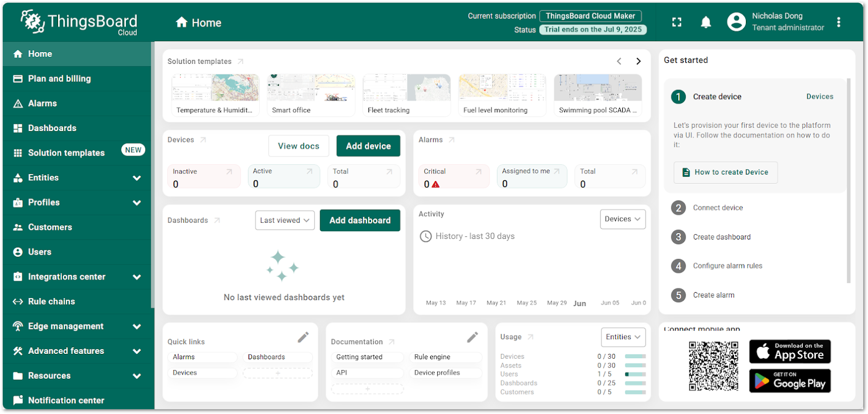The height and width of the screenshot is (414, 868).
Task: Scan the mobile app QR code
Action: pos(713,366)
